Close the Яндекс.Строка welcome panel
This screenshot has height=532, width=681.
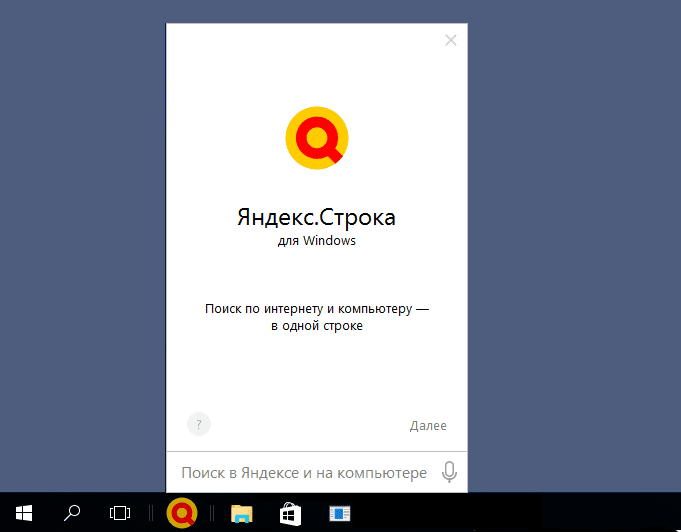point(451,40)
